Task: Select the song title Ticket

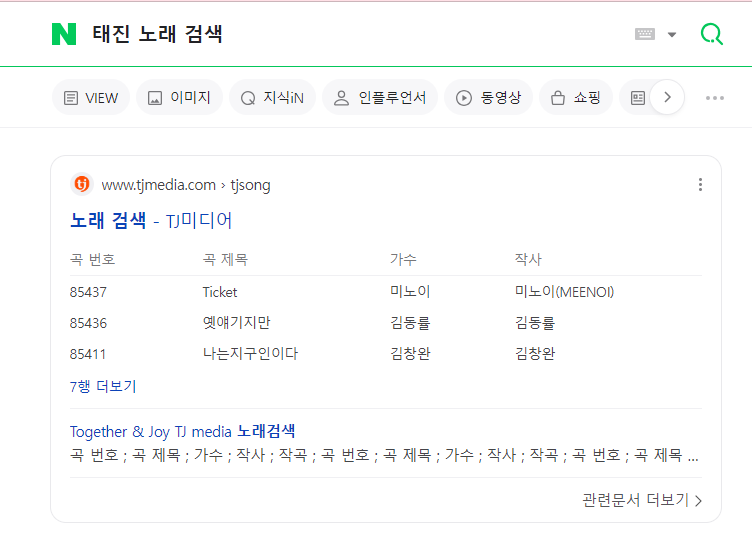Action: coord(220,292)
